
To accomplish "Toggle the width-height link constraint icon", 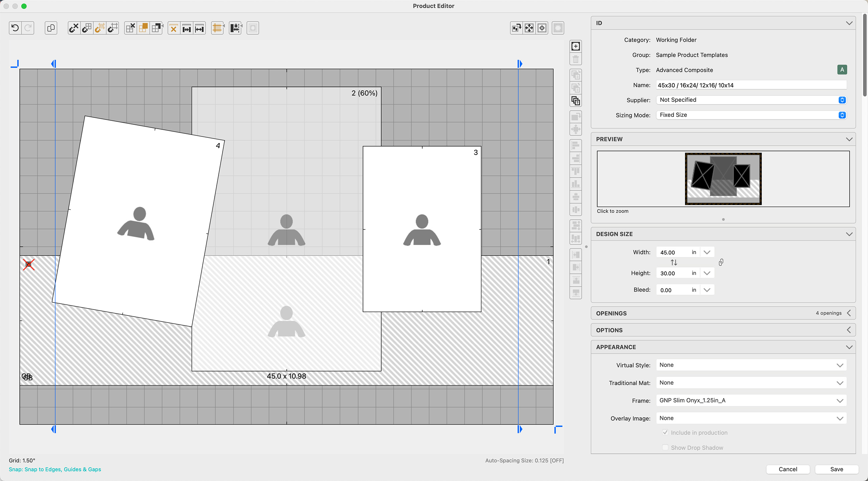I will [721, 262].
